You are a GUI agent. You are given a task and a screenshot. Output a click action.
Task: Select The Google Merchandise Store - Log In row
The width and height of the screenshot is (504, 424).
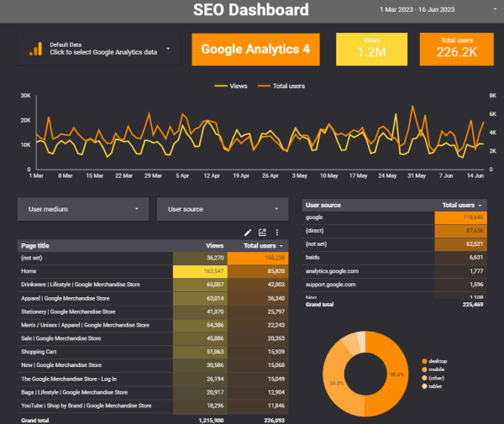153,379
